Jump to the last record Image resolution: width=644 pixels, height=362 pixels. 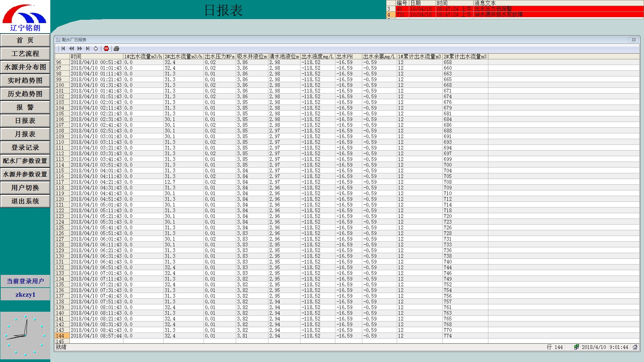pos(88,49)
